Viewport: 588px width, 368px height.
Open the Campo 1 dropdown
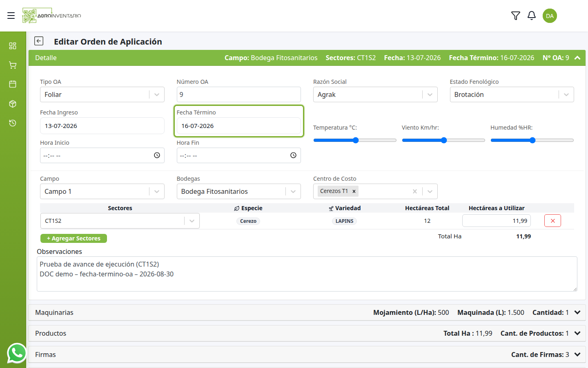102,191
